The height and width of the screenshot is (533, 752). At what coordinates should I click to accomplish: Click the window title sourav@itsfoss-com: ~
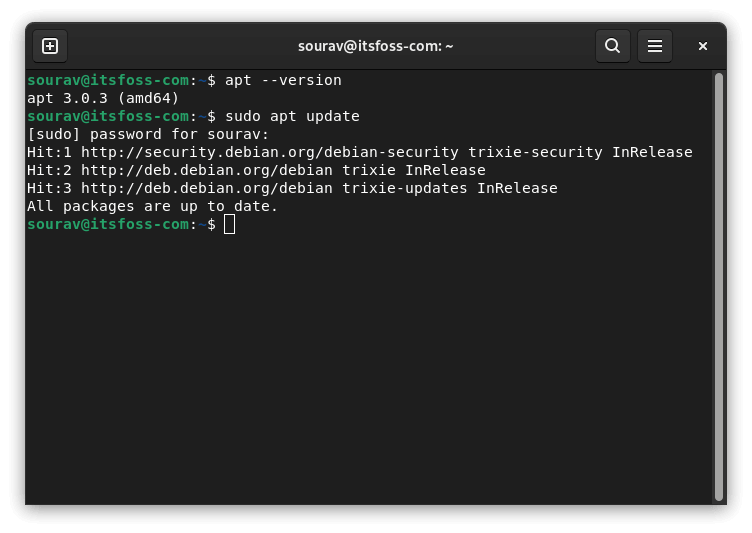point(376,46)
